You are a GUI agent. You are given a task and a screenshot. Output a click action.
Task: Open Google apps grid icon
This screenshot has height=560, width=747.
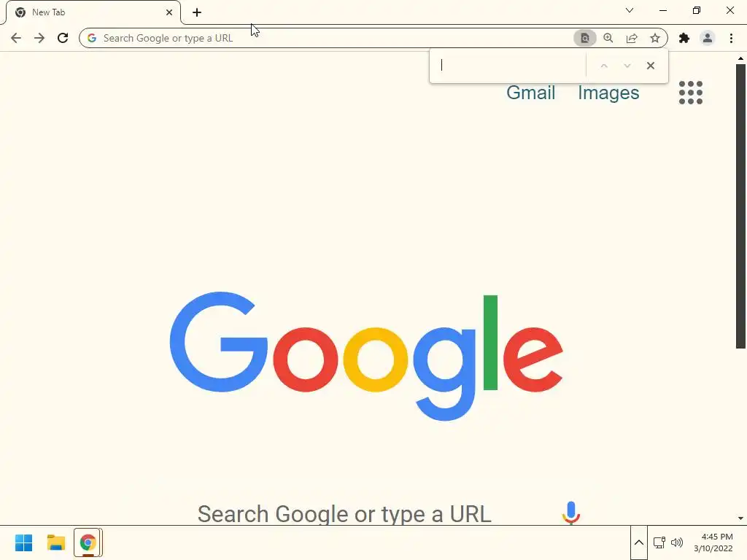coord(691,93)
